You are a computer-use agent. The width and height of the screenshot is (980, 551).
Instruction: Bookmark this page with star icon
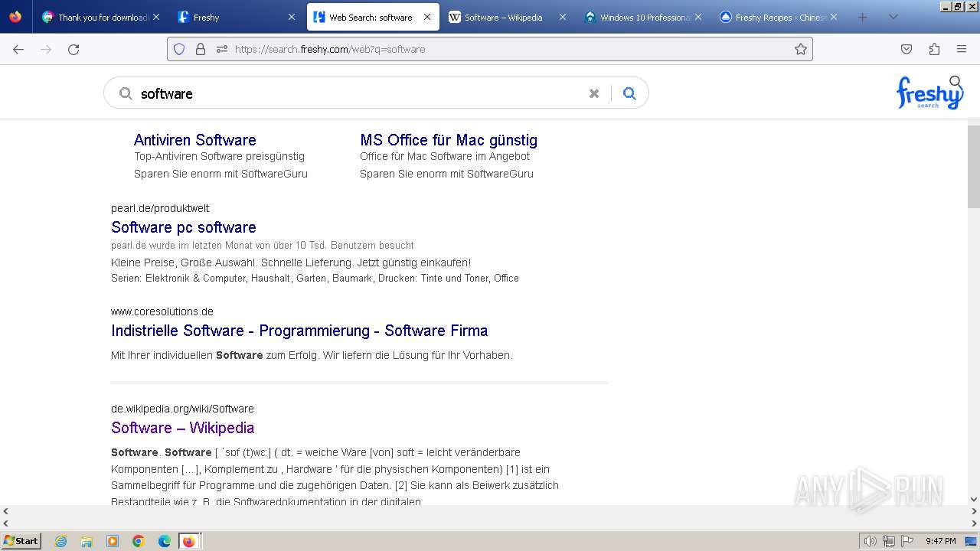coord(801,49)
